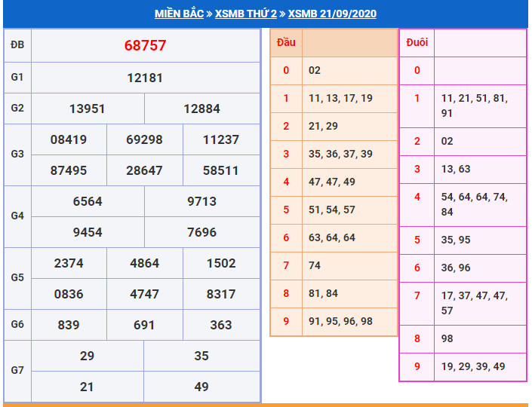Select G4 prize number 7696
Screen dimensions: 532x407
point(202,232)
